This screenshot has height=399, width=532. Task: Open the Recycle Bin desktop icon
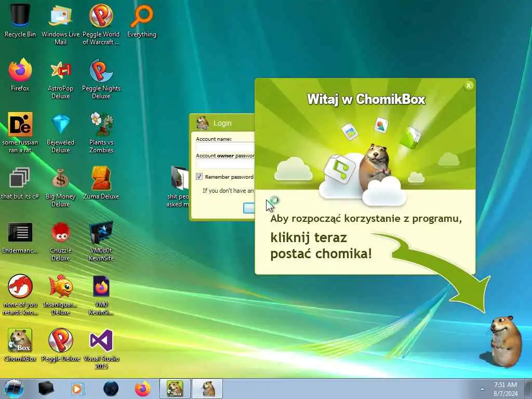(20, 20)
